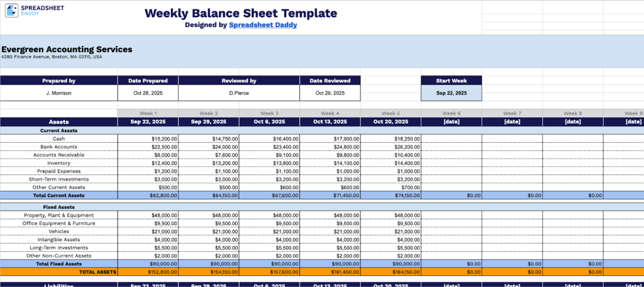The height and width of the screenshot is (287, 644).
Task: Select the company address line cell
Action: 52,57
